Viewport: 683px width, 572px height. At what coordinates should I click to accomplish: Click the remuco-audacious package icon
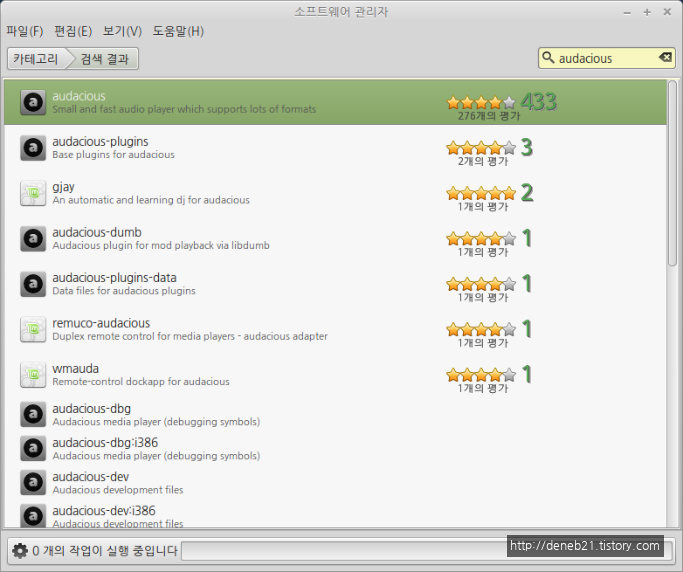(x=33, y=329)
